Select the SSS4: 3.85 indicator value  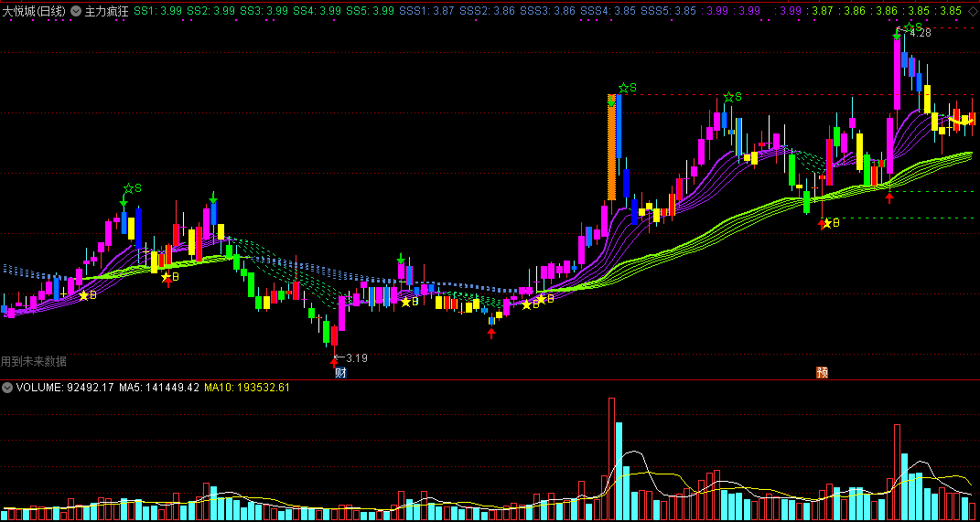[x=608, y=11]
